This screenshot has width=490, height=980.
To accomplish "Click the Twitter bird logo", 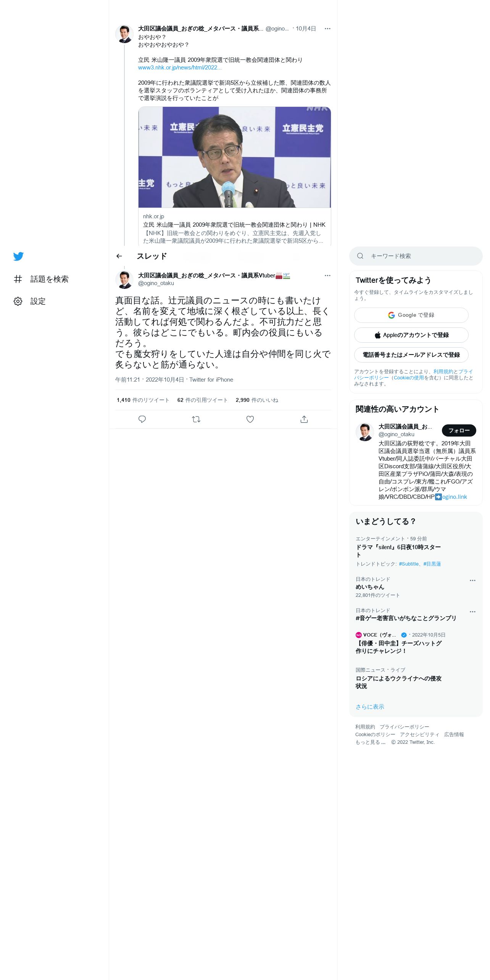I will pos(18,256).
